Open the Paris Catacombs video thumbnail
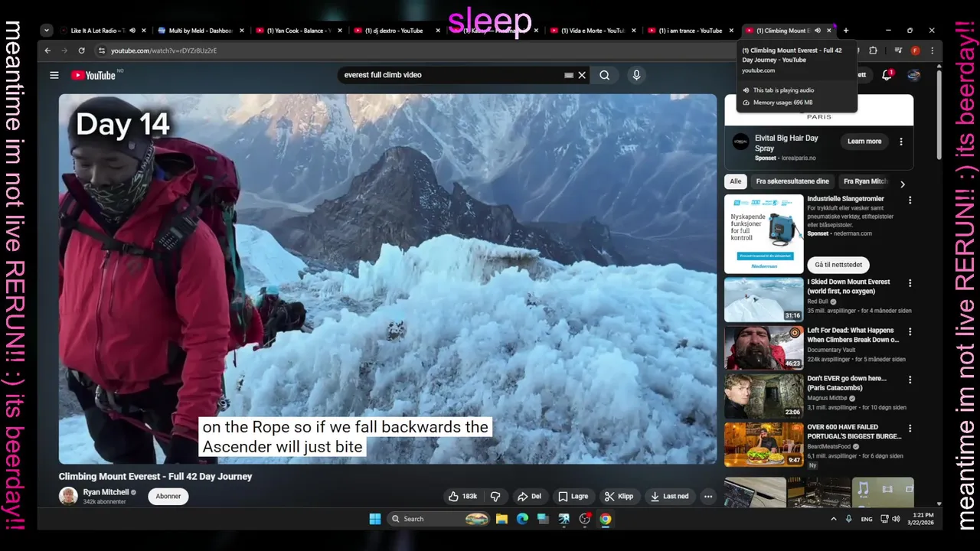The height and width of the screenshot is (551, 980). click(764, 396)
